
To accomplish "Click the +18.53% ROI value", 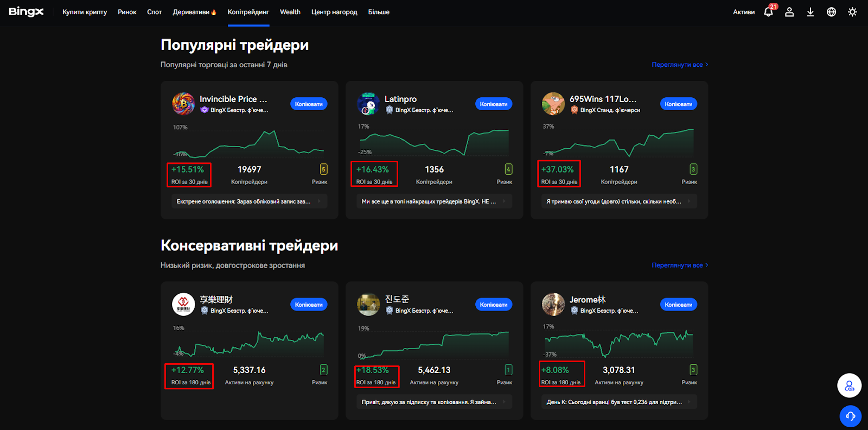I will tap(373, 370).
